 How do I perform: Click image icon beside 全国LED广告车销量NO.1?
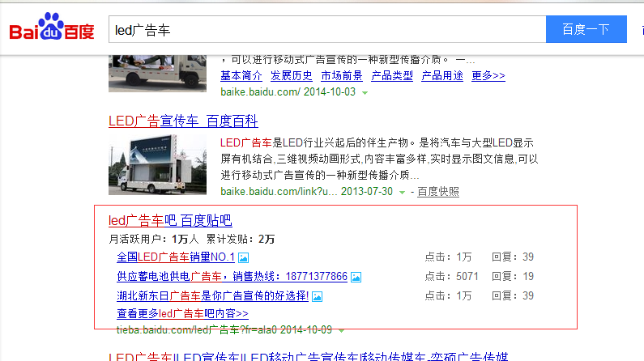(x=243, y=257)
